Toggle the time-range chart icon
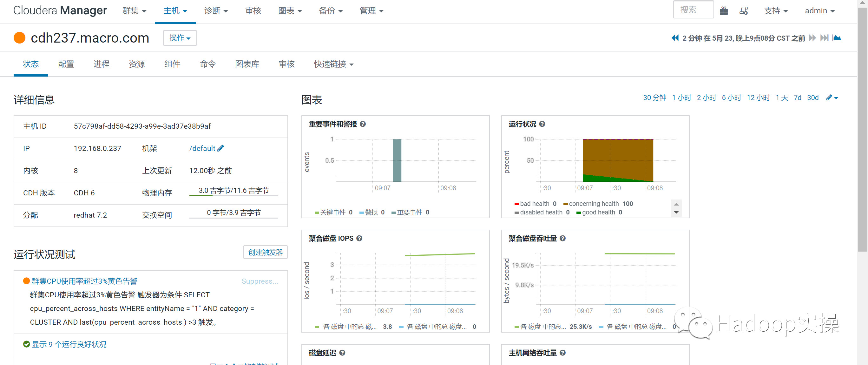This screenshot has width=868, height=365. [837, 38]
